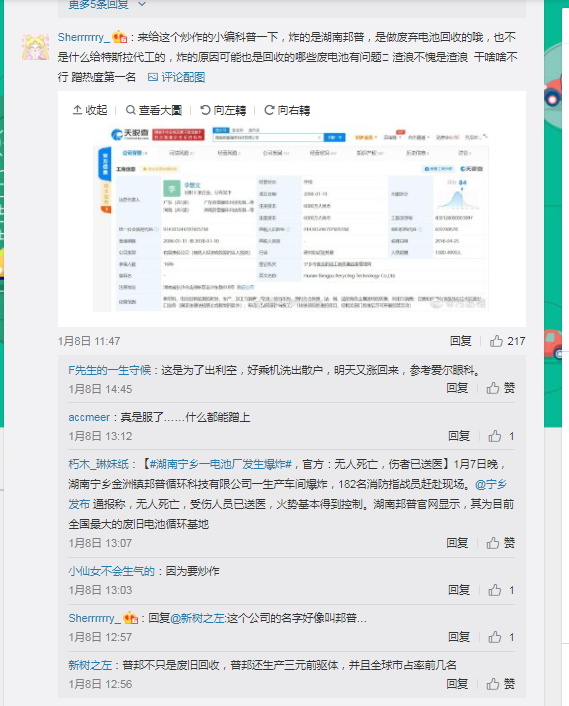Like 小仙女不会生气的's reply
This screenshot has height=706, width=569.
501,590
